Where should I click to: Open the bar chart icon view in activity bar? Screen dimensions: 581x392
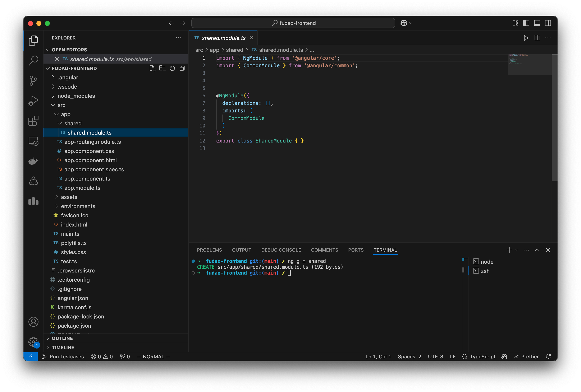[x=33, y=201]
